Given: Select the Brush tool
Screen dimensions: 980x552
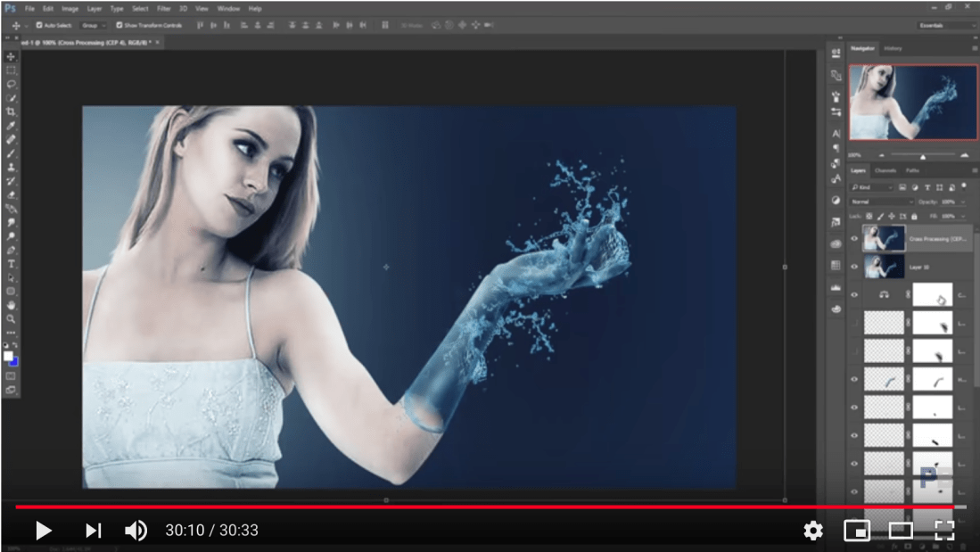Looking at the screenshot, I should (10, 154).
